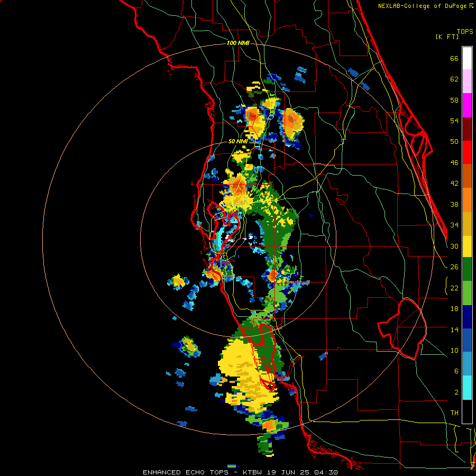Click the TH legend label
The height and width of the screenshot is (476, 476).
454,413
